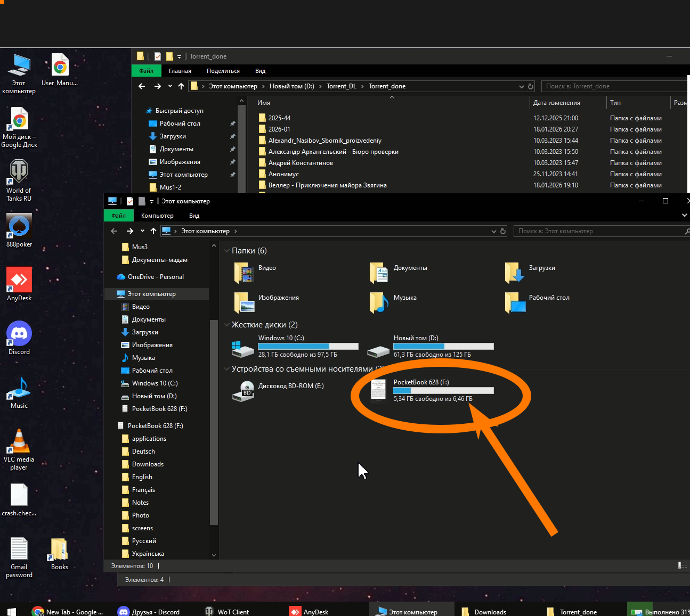
Task: Select the PocketBook 628 (F:) drive tile
Action: (x=432, y=391)
